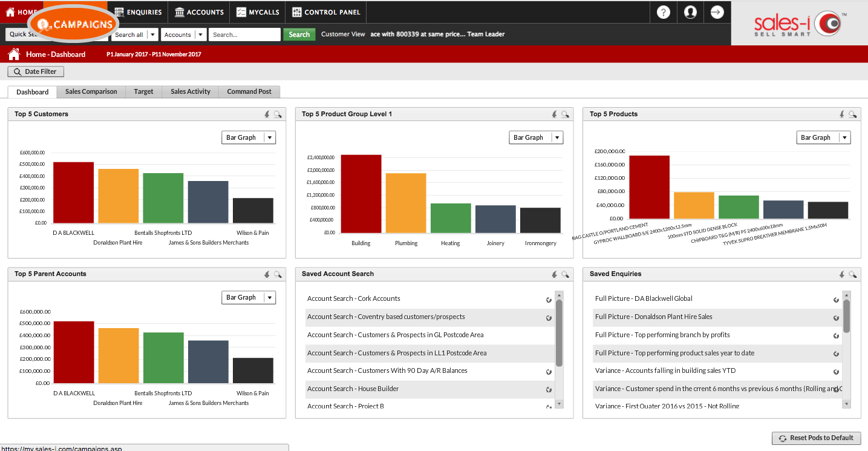Click the logout arrow icon
This screenshot has width=868, height=451.
click(717, 12)
